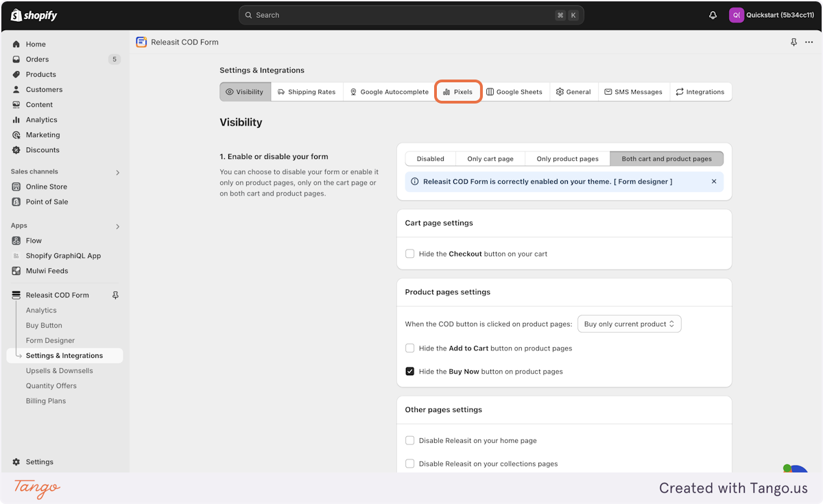The height and width of the screenshot is (504, 823).
Task: Click the info icon in the banner
Action: point(415,182)
